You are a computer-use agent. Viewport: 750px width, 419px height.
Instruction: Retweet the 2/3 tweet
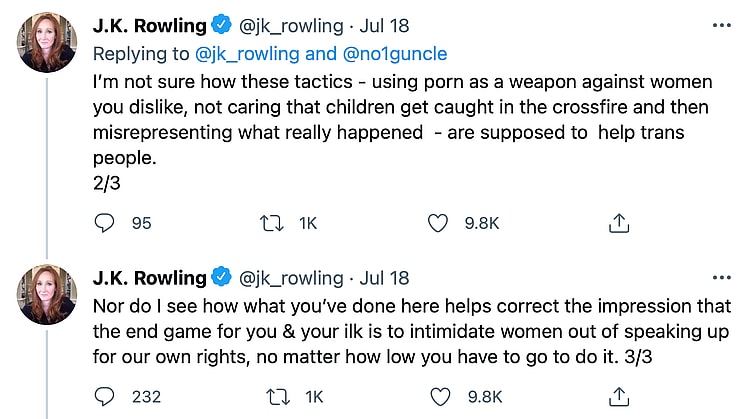click(x=271, y=224)
